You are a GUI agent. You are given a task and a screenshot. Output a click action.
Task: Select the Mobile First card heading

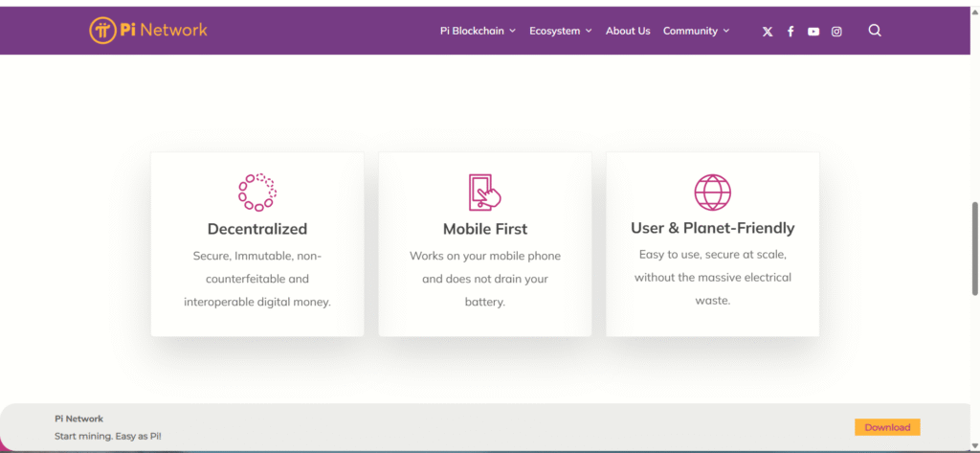(x=485, y=229)
